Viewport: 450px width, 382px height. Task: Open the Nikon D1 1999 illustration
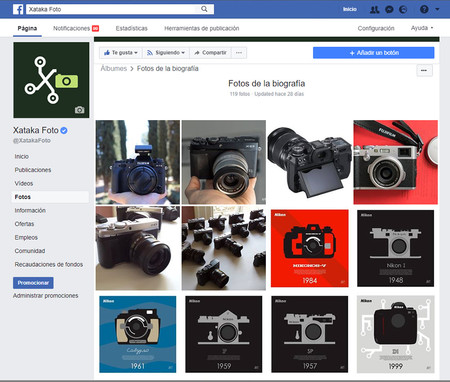(x=396, y=334)
